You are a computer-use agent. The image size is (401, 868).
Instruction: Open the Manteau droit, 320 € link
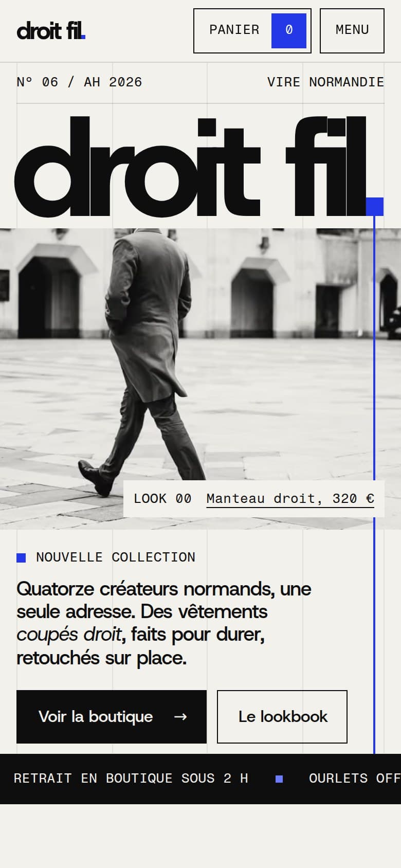[x=290, y=499]
